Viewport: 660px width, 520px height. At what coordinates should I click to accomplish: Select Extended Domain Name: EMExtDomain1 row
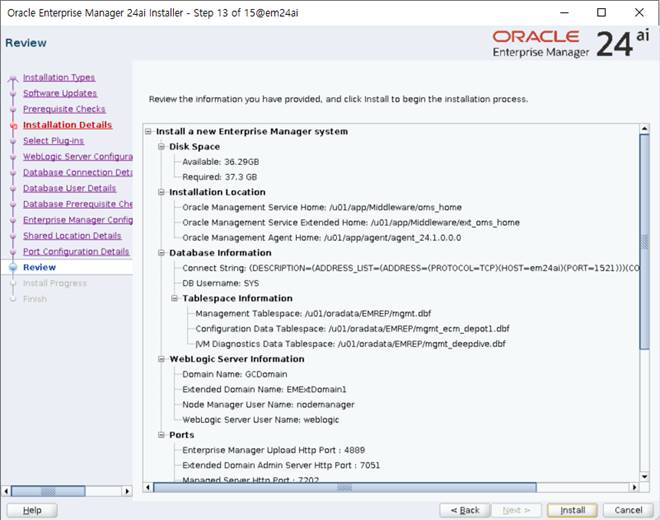pos(264,389)
